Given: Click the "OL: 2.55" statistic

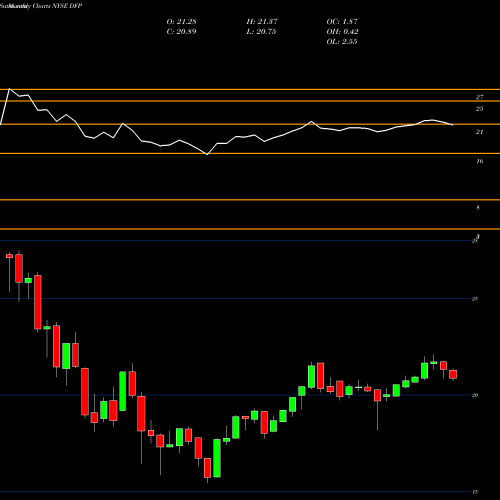Looking at the screenshot, I should 342,42.
